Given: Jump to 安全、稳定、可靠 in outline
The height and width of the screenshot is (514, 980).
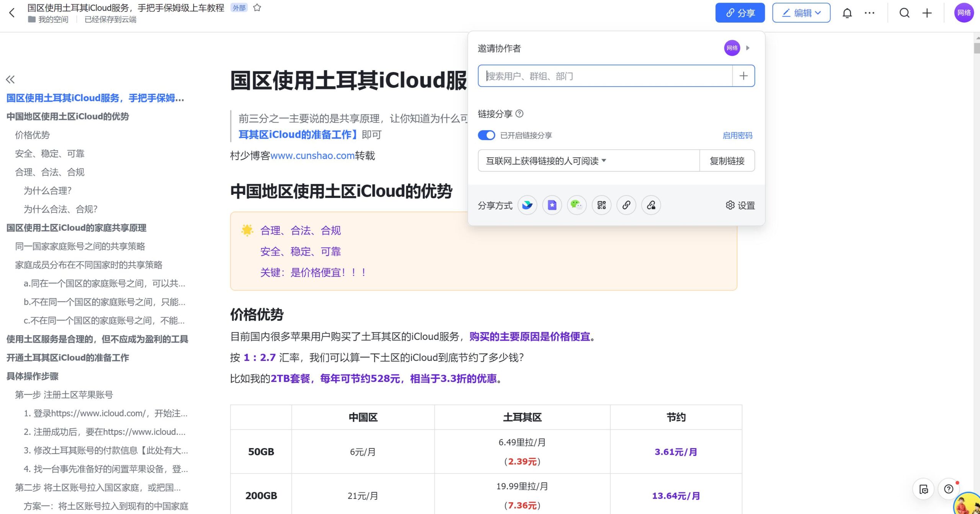Looking at the screenshot, I should 49,153.
